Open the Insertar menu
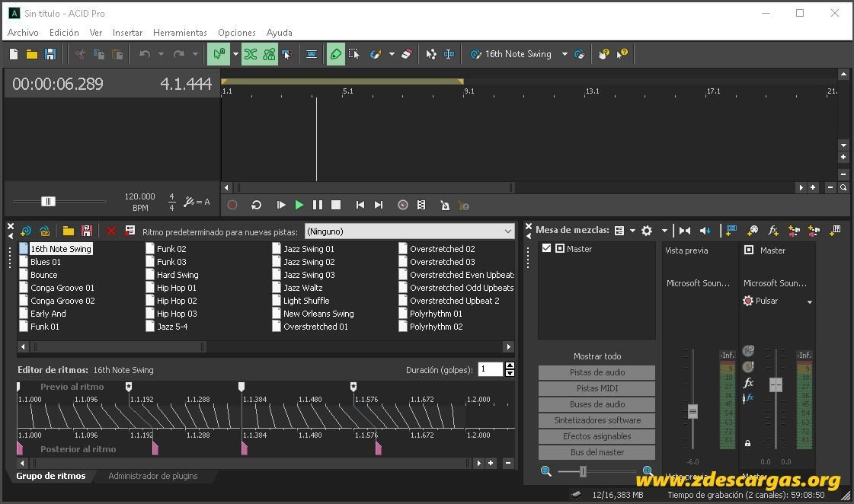This screenshot has width=854, height=504. click(127, 33)
